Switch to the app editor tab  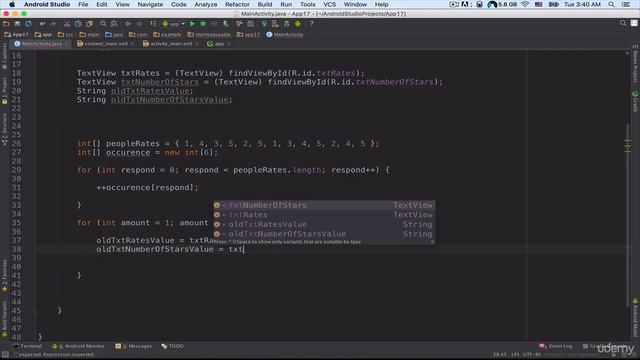219,44
